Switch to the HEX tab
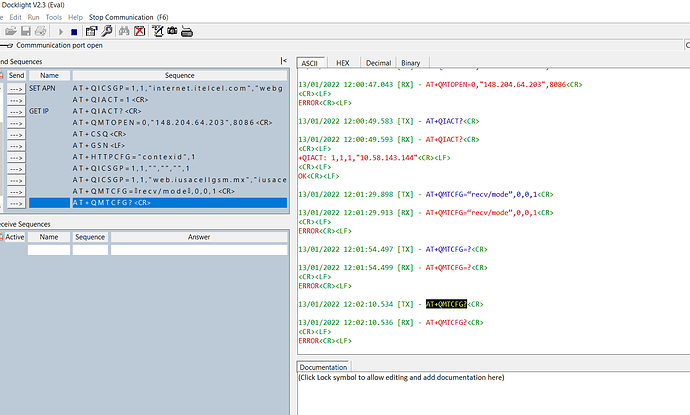Image resolution: width=690 pixels, height=415 pixels. [x=343, y=62]
